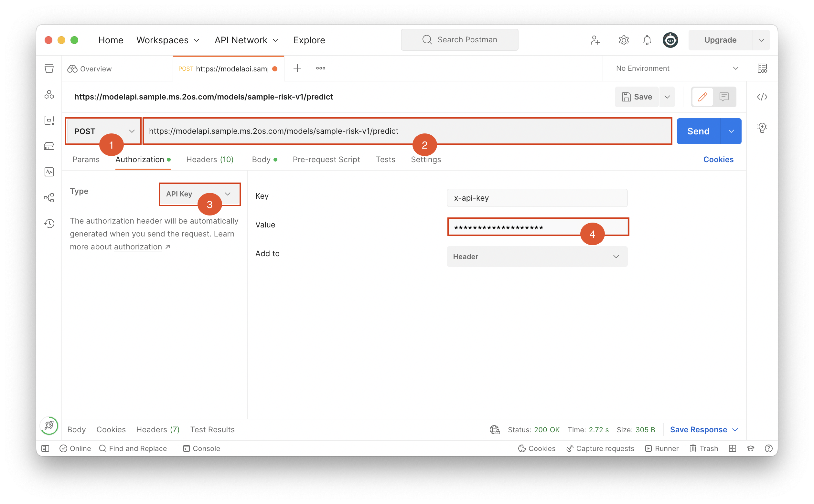The height and width of the screenshot is (504, 814).
Task: Open the Monitors panel icon
Action: [x=49, y=172]
